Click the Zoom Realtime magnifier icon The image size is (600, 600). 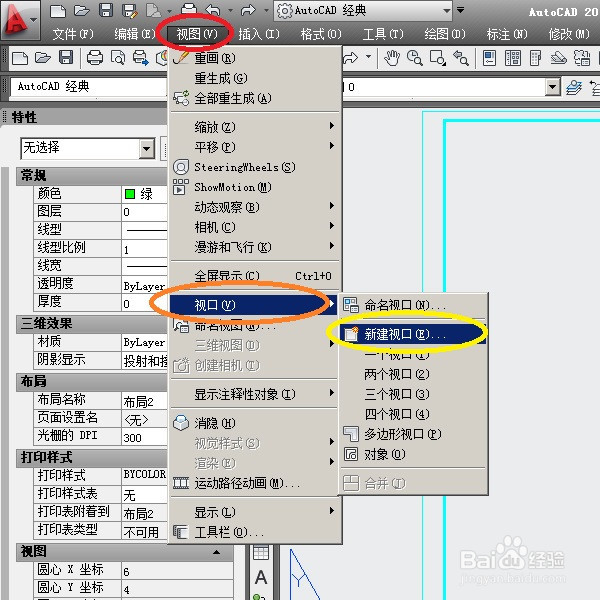[x=414, y=58]
